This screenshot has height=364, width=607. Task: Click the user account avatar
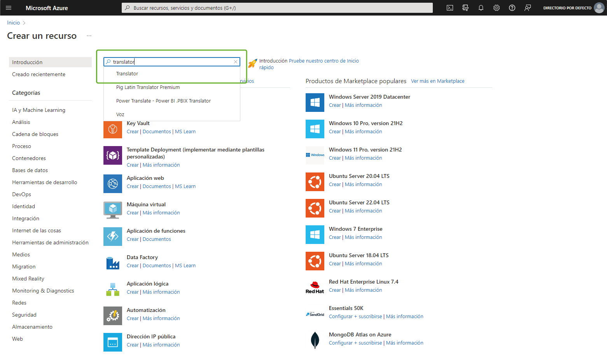click(599, 8)
